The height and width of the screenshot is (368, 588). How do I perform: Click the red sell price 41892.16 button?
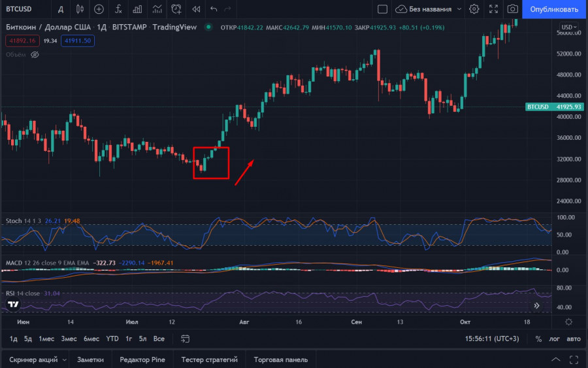coord(22,41)
